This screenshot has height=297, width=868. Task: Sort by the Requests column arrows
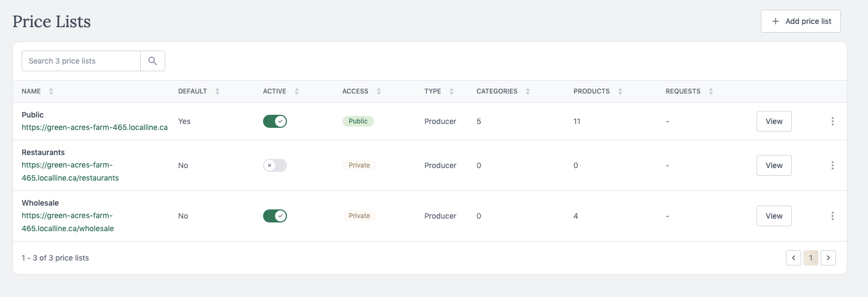(x=711, y=91)
